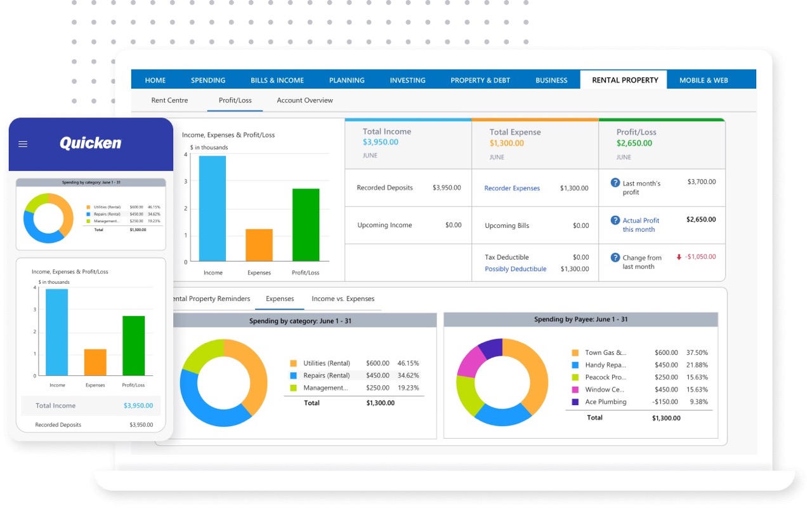Screen dimensions: 812x508
Task: Open the PROPERTY & DEBT tab
Action: [480, 80]
